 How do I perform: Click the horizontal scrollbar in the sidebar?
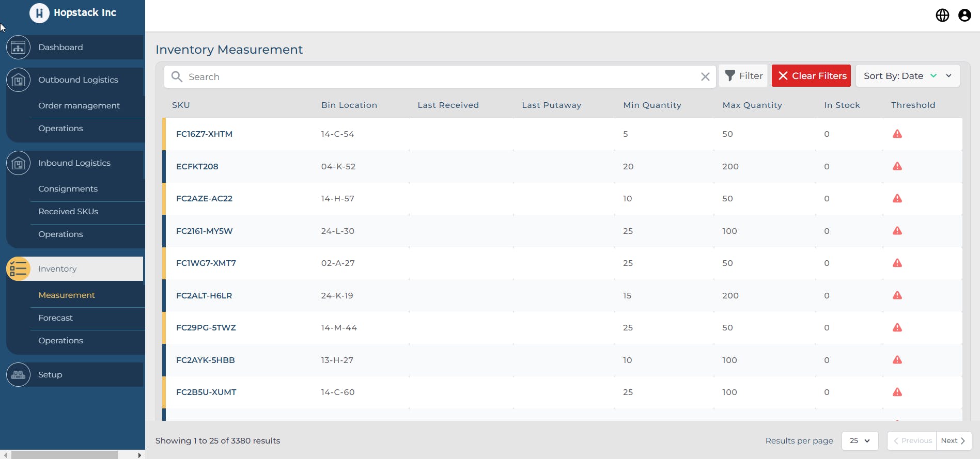(65, 455)
